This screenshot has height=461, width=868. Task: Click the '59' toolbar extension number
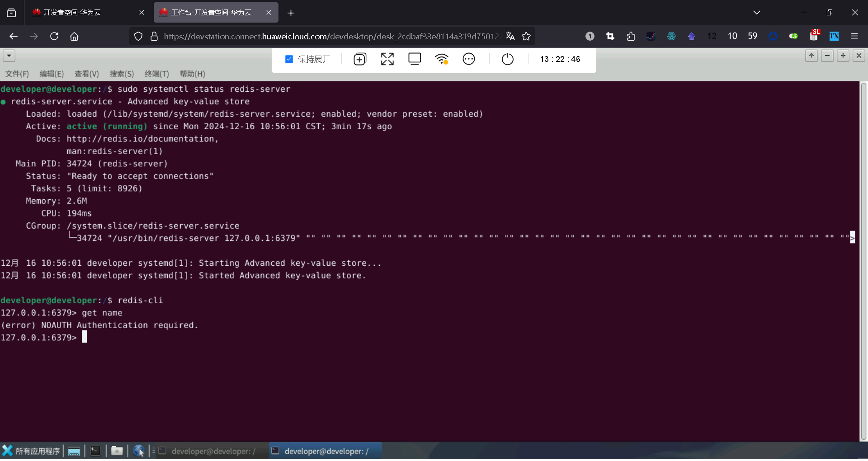[x=753, y=36]
